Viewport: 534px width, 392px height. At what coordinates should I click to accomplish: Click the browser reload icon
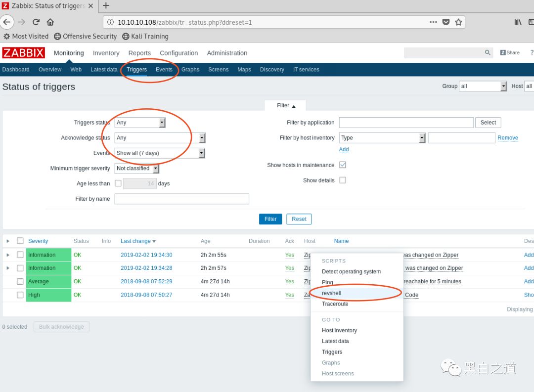(36, 22)
